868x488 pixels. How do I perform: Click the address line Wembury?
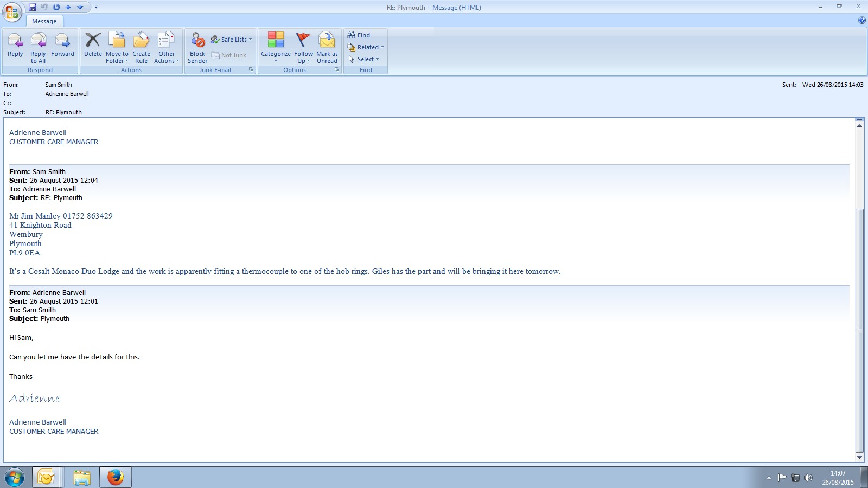pos(26,234)
